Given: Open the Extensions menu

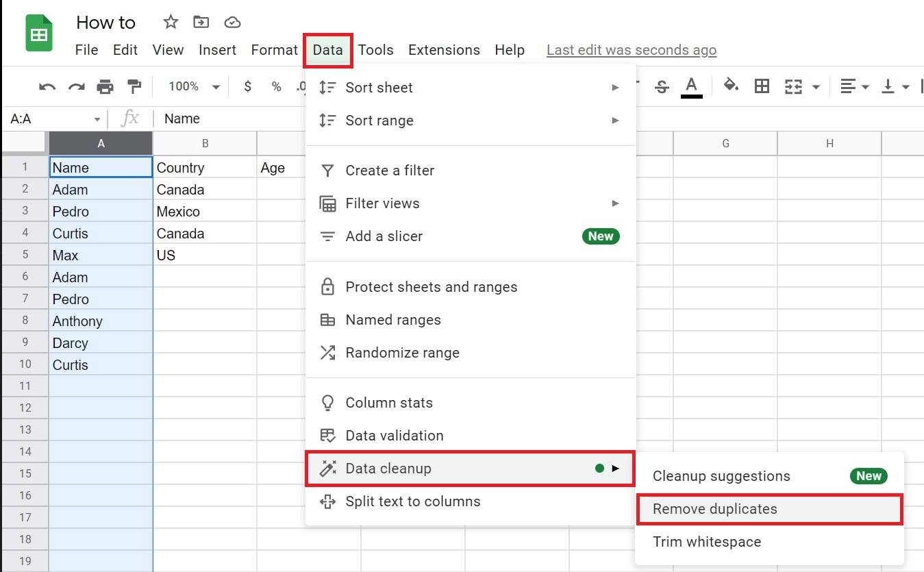Looking at the screenshot, I should tap(444, 49).
